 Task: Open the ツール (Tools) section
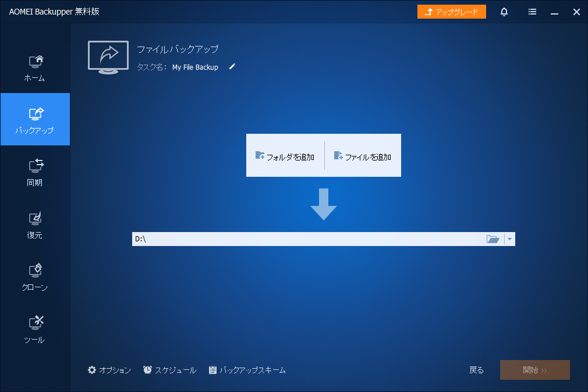coord(35,330)
